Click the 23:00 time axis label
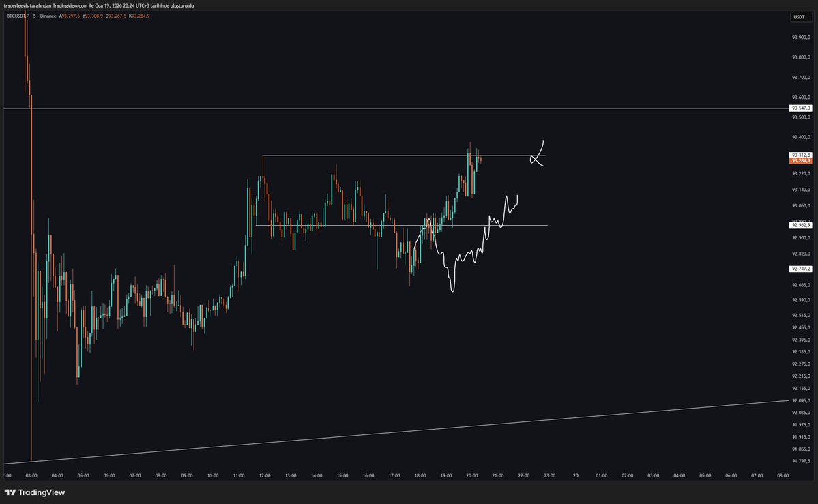Viewport: 818px width, 504px height. click(x=549, y=476)
